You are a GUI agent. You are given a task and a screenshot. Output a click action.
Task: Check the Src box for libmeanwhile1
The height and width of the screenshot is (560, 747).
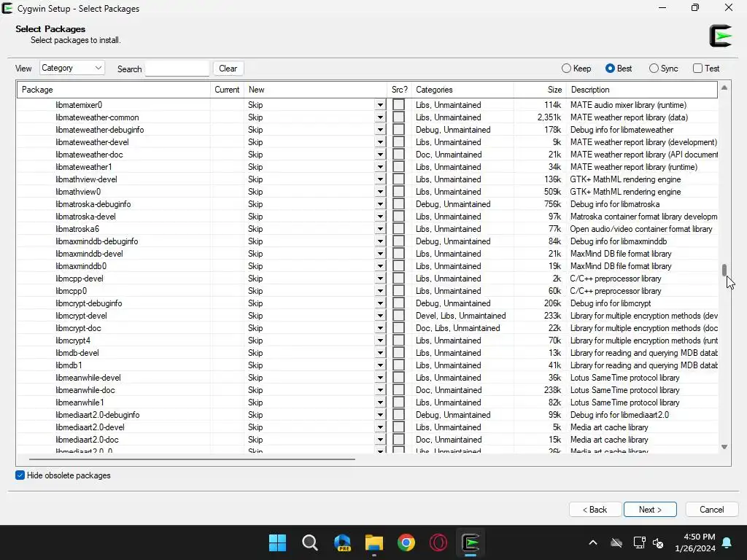tap(399, 402)
